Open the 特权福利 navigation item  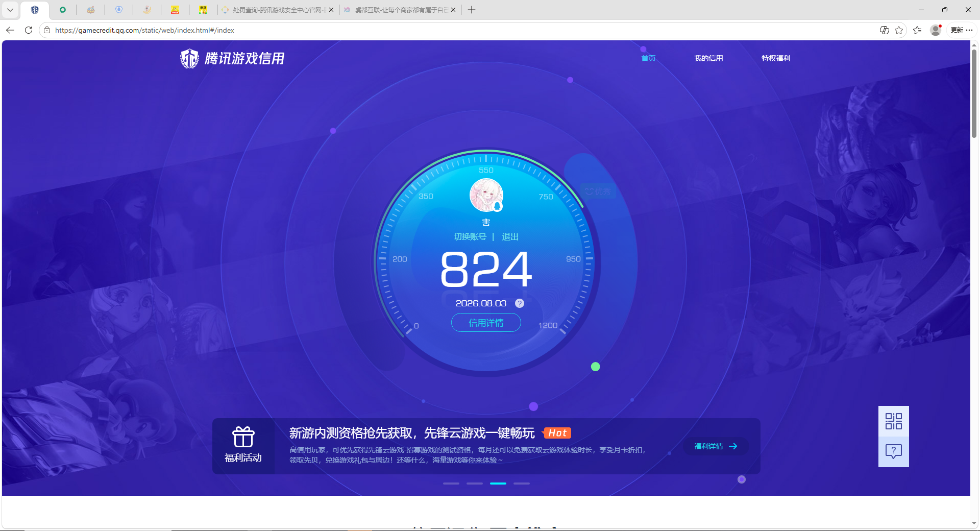click(x=776, y=58)
